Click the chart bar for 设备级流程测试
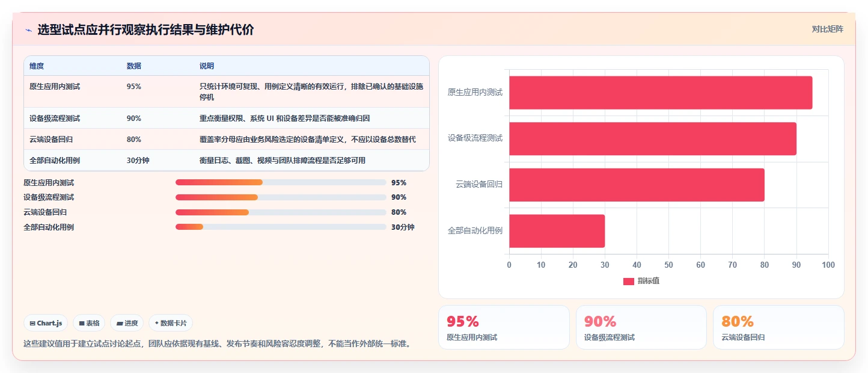Screen dimensions: 868x373 (x=653, y=138)
